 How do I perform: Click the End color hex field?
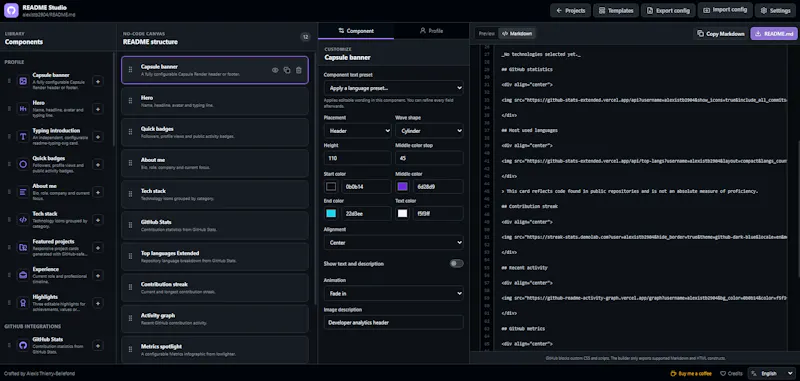[366, 213]
